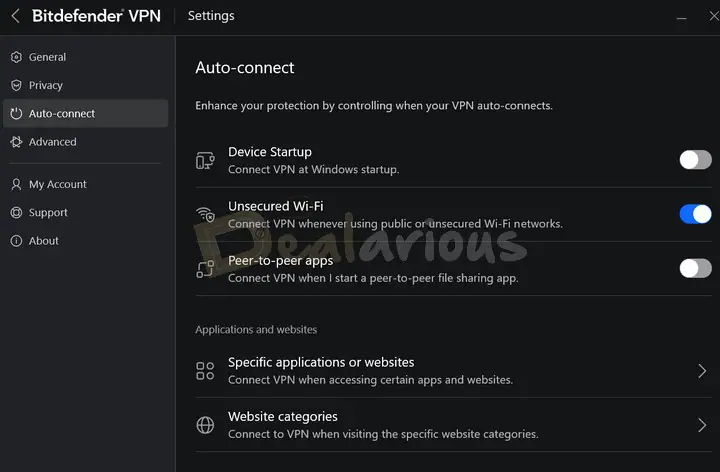720x472 pixels.
Task: Click the back arrow beside Bitdefender VPN
Action: (x=15, y=16)
